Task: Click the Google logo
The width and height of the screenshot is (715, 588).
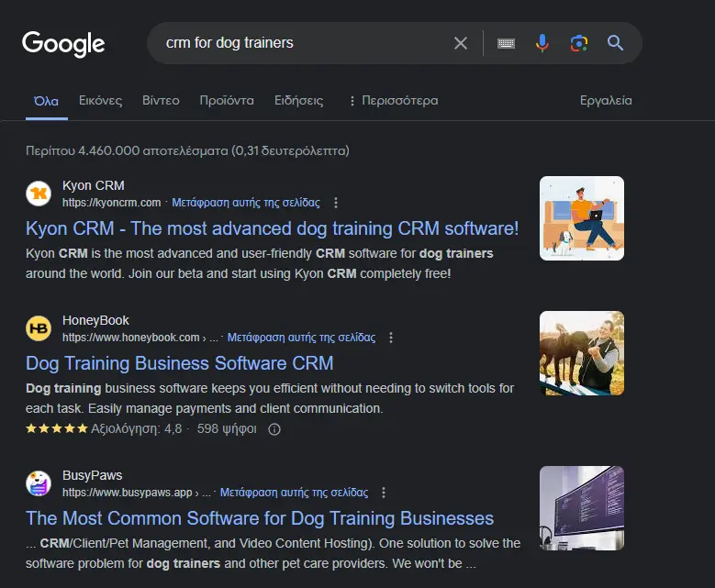Action: coord(63,43)
